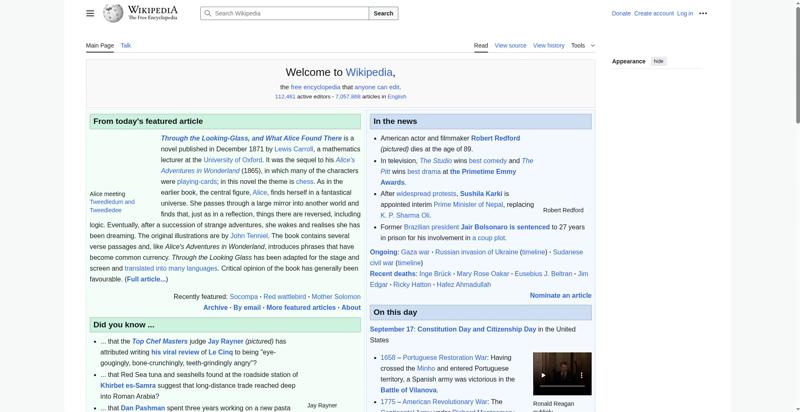Click the Donate link
This screenshot has height=412, width=800.
[x=621, y=13]
